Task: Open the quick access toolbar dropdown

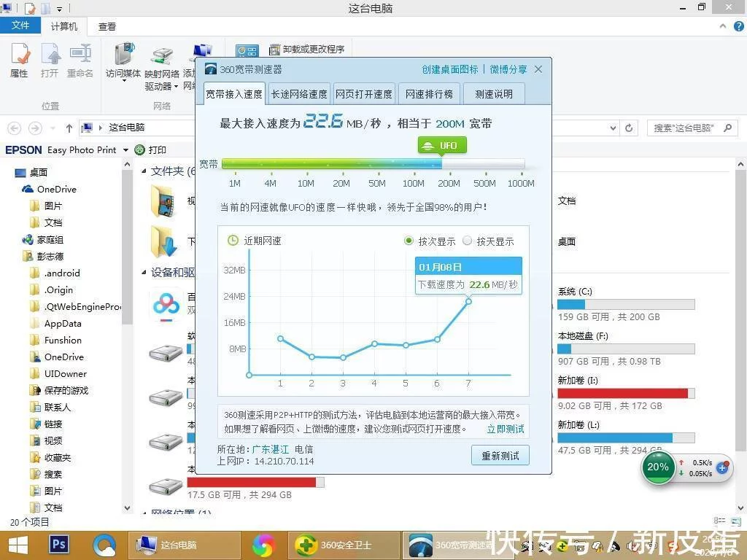Action: tap(60, 9)
